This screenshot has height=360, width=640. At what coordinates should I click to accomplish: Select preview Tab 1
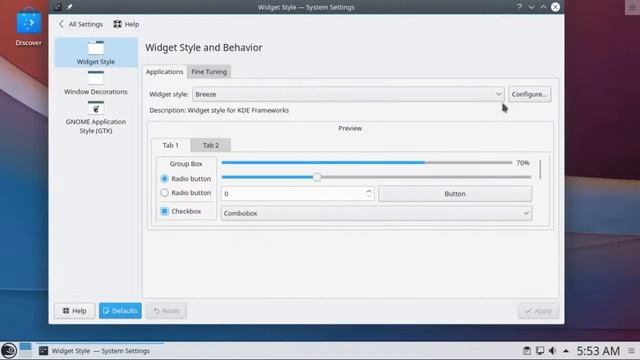coord(171,145)
